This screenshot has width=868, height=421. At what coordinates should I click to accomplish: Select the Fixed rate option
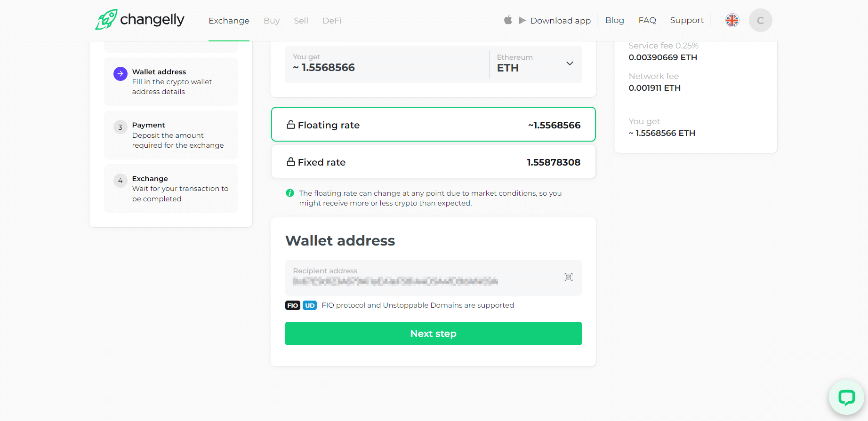pos(433,162)
